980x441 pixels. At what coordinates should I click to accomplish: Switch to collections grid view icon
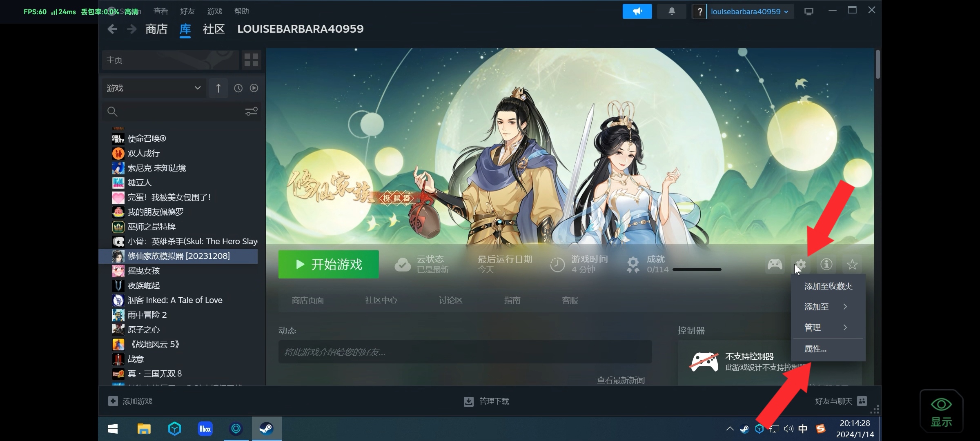point(251,60)
